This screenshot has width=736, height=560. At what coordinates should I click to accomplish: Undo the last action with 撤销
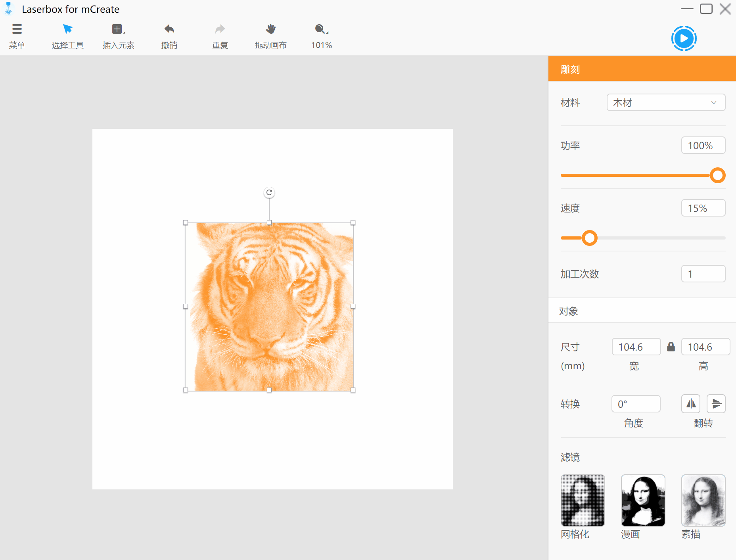(169, 35)
